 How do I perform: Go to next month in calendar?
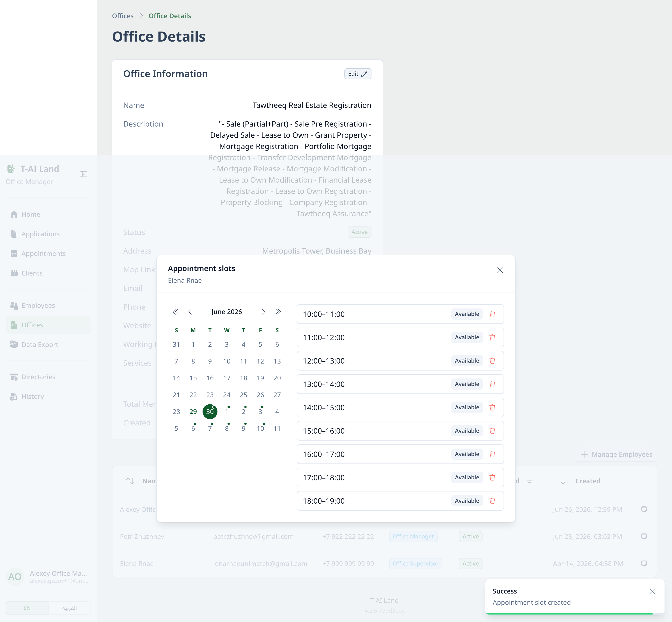[263, 312]
